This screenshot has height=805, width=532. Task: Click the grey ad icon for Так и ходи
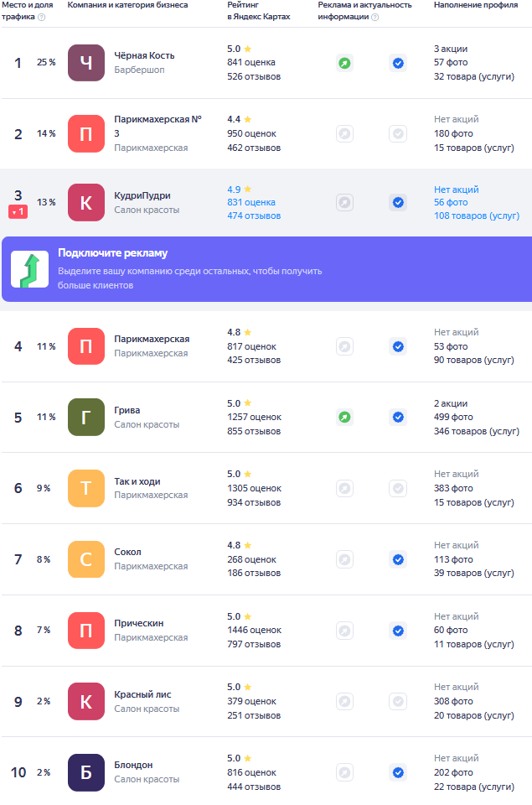point(344,488)
